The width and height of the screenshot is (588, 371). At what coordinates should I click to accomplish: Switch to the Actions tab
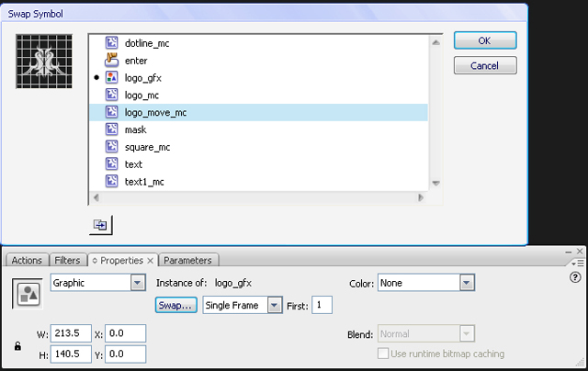tap(27, 260)
